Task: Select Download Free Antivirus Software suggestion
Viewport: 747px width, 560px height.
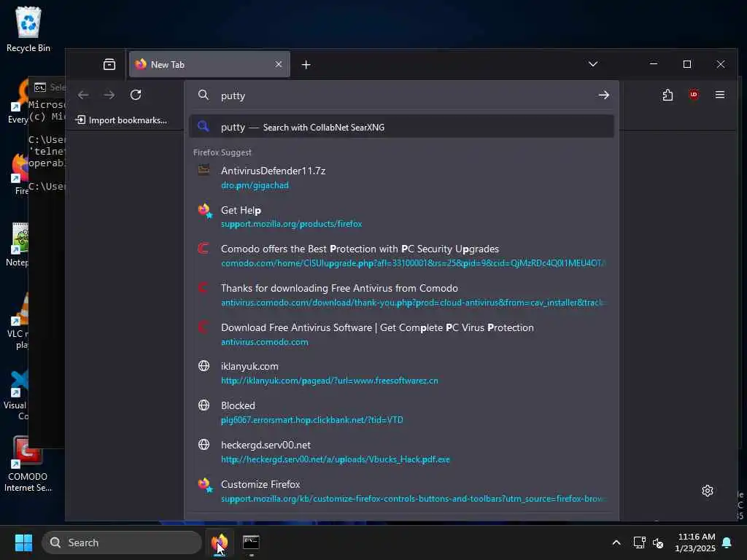Action: tap(402, 334)
